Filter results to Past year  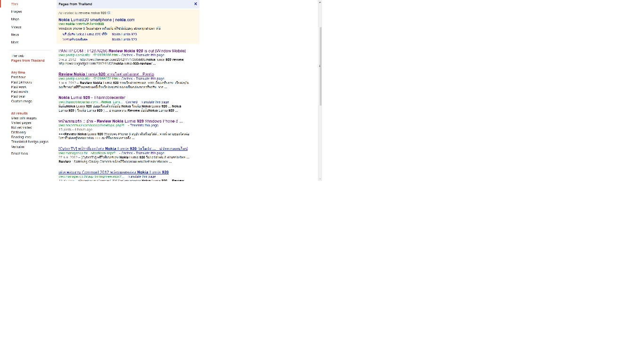pos(18,96)
